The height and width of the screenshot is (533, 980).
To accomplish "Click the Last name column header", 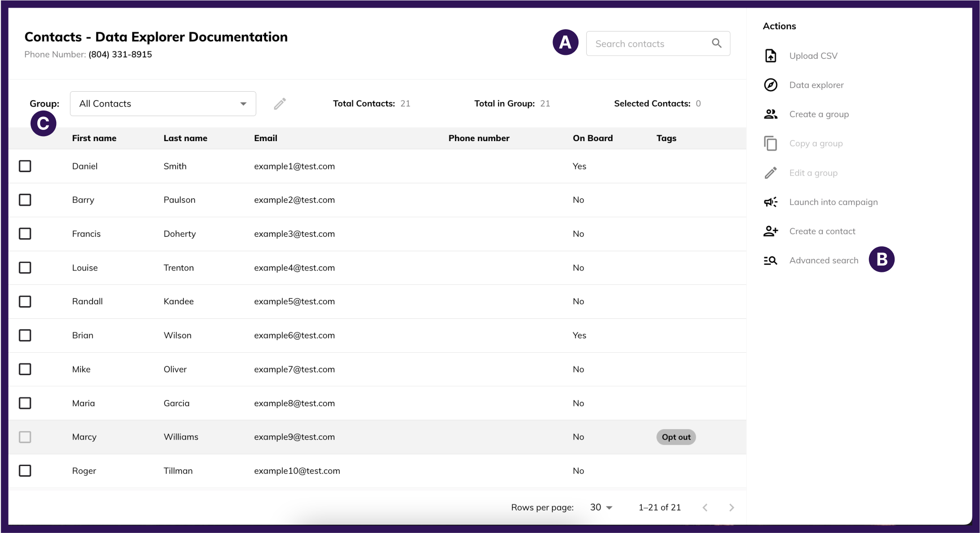I will [185, 138].
